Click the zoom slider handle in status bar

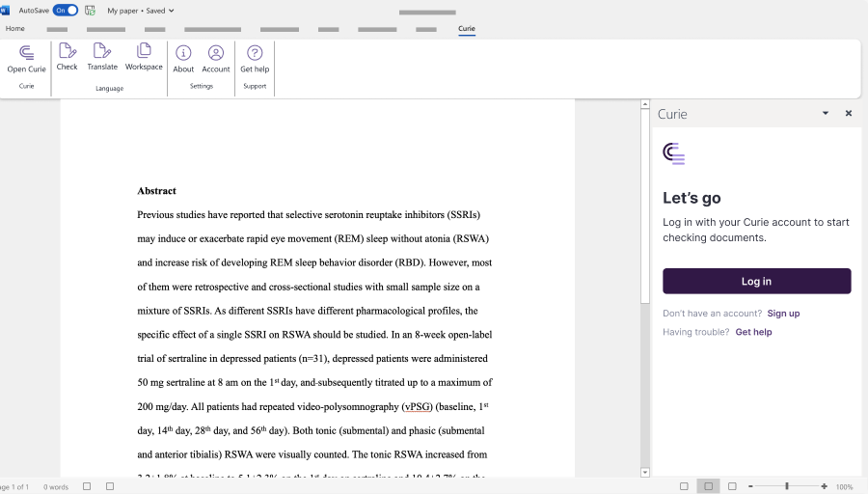point(787,486)
